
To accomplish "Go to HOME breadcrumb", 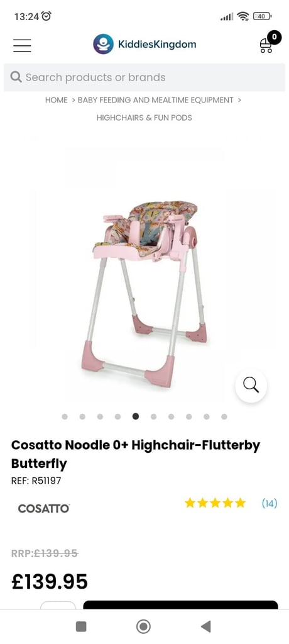I will (x=57, y=100).
